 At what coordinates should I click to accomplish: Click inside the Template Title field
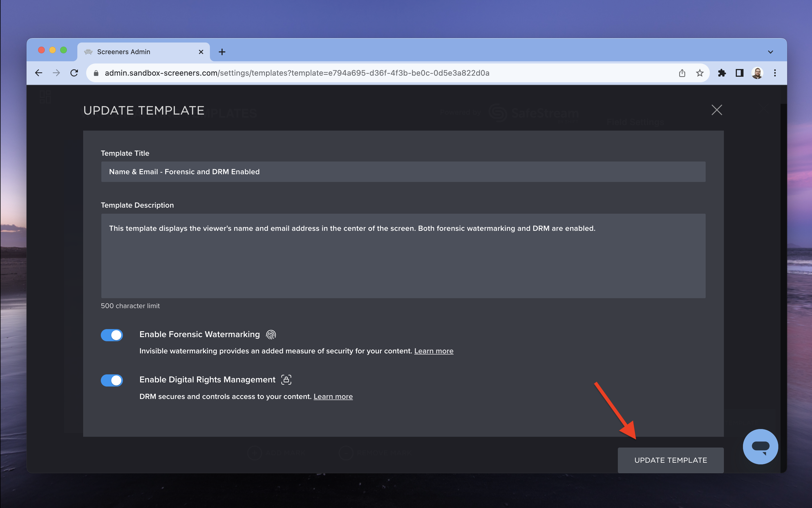coord(403,172)
